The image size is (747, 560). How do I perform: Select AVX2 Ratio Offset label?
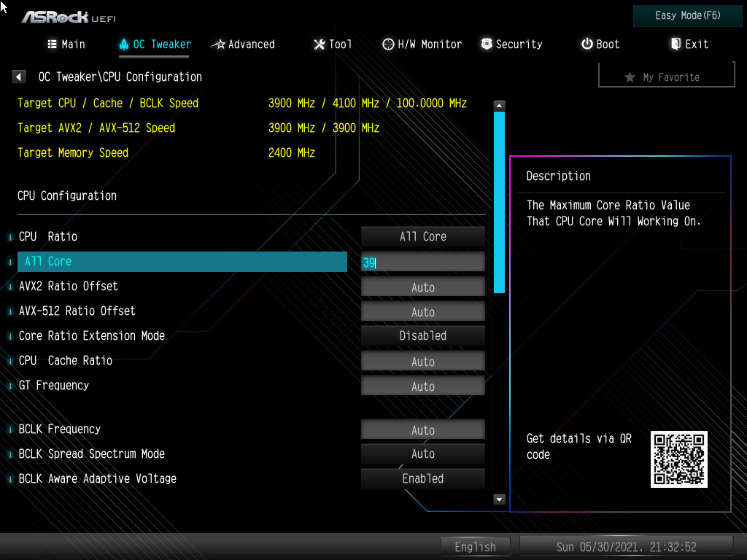[68, 286]
